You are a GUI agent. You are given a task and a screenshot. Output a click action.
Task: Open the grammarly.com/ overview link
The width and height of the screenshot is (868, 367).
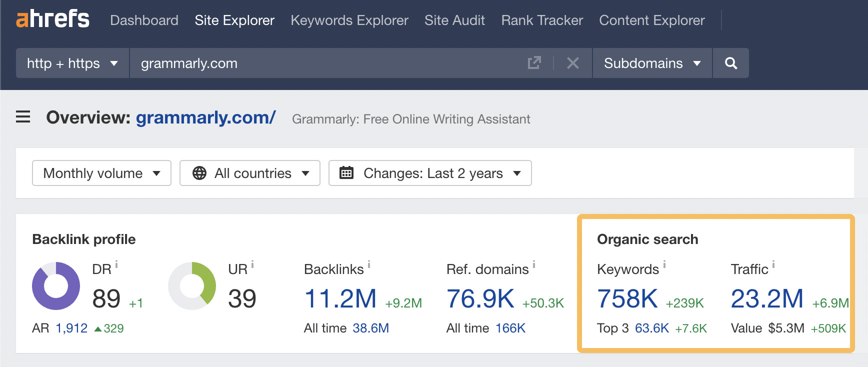(x=205, y=117)
